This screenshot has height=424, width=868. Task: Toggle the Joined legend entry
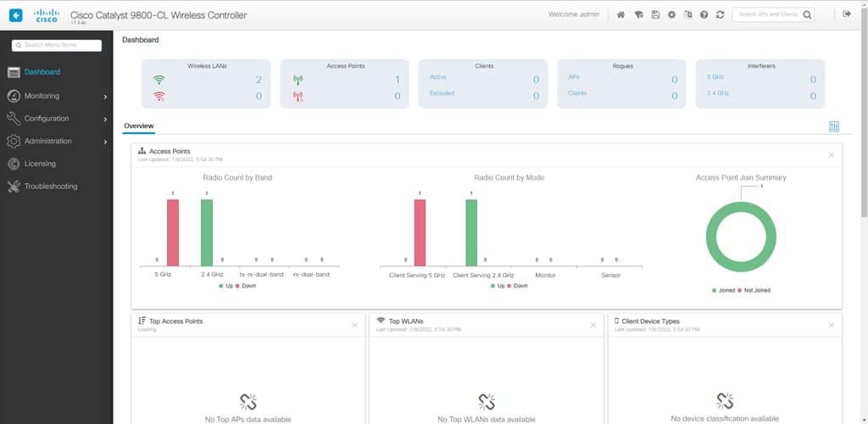click(722, 290)
